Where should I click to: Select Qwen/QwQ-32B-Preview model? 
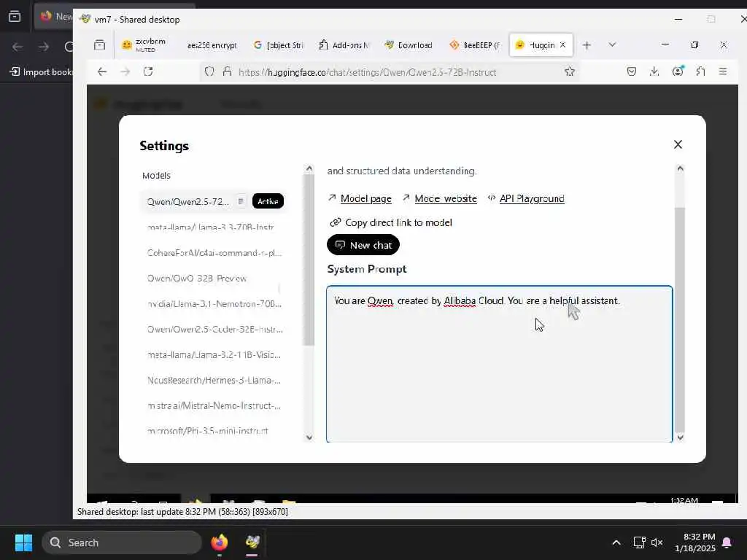click(197, 279)
